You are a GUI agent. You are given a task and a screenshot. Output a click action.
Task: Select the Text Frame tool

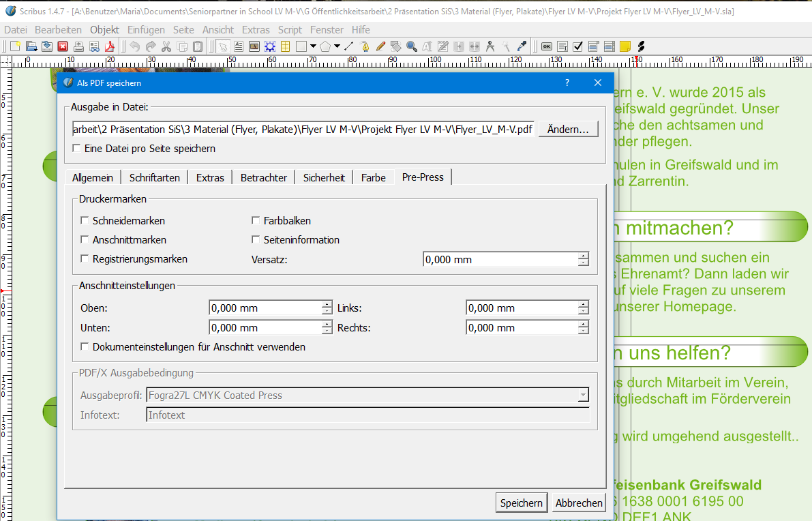239,46
